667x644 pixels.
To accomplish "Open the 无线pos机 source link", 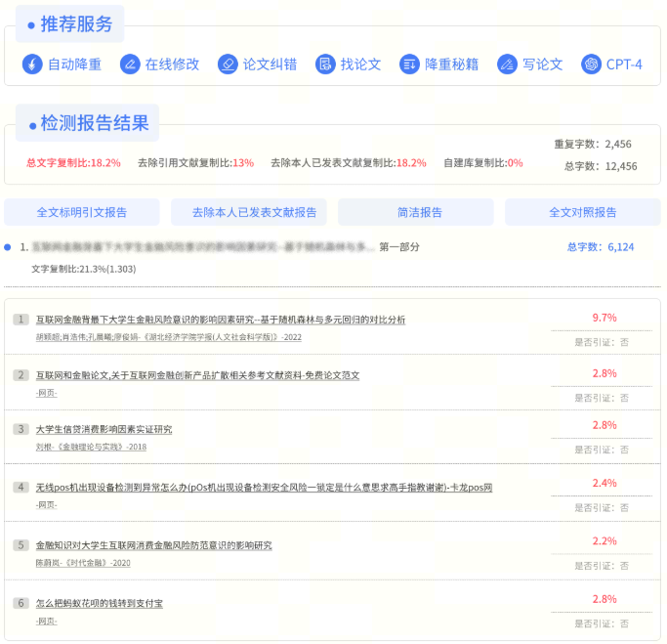I will pos(264,487).
